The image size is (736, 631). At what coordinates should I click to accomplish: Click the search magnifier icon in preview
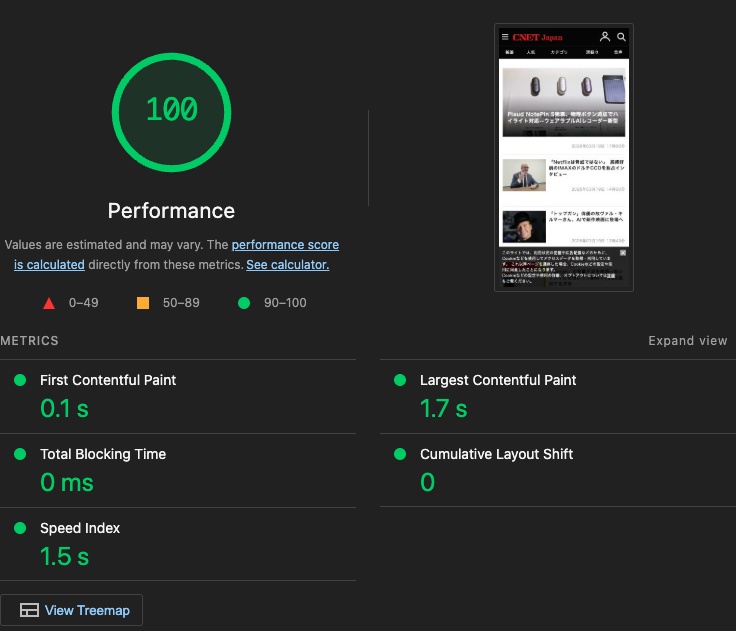click(x=621, y=37)
